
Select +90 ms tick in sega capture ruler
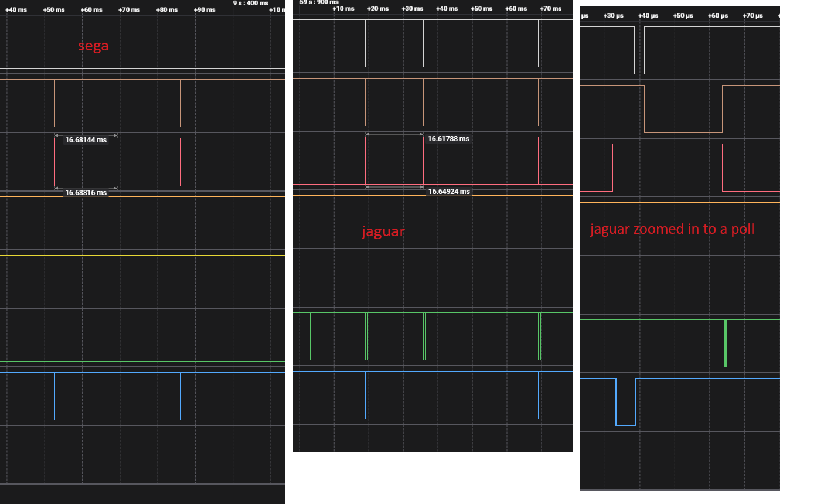click(x=205, y=10)
